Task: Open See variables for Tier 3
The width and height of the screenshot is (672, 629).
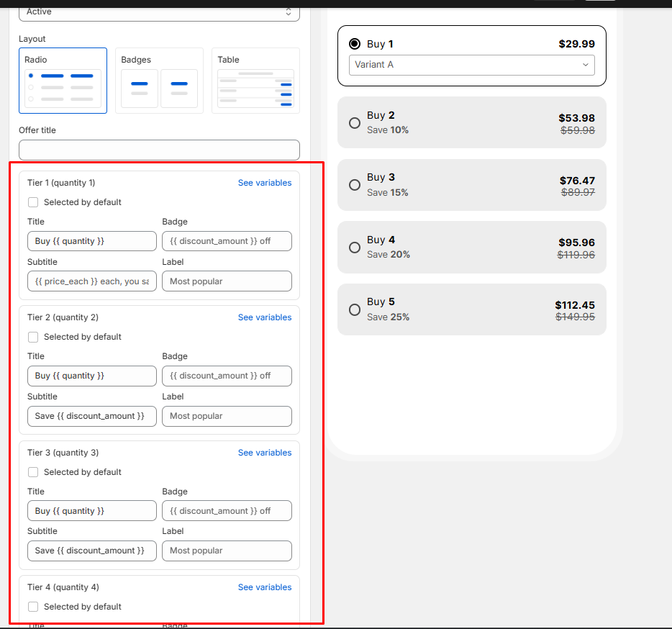Action: 265,453
